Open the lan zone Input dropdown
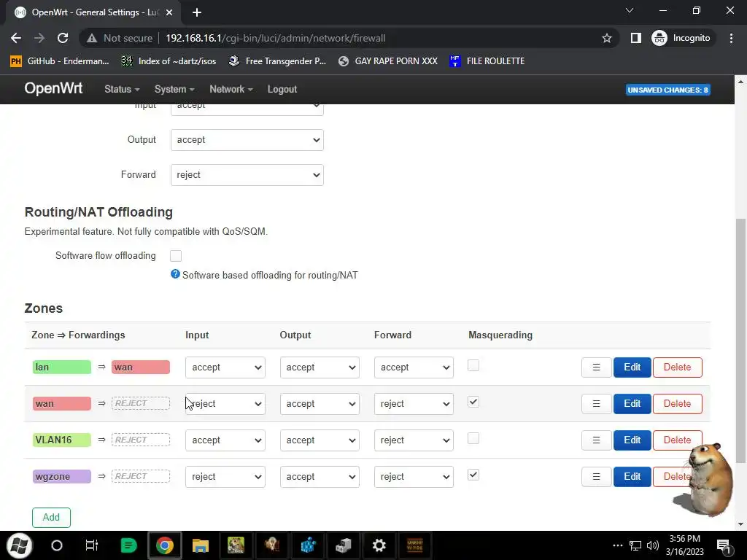747x560 pixels. tap(225, 367)
